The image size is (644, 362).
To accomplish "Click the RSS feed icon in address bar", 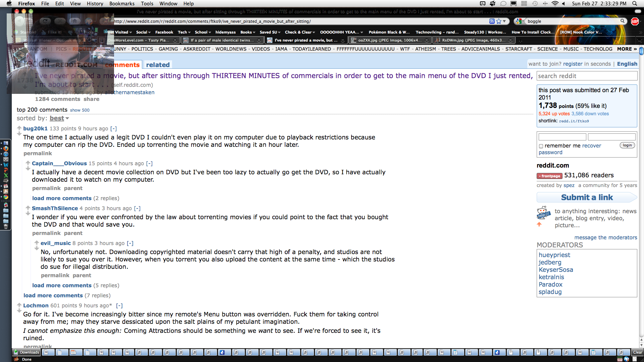I will click(492, 21).
